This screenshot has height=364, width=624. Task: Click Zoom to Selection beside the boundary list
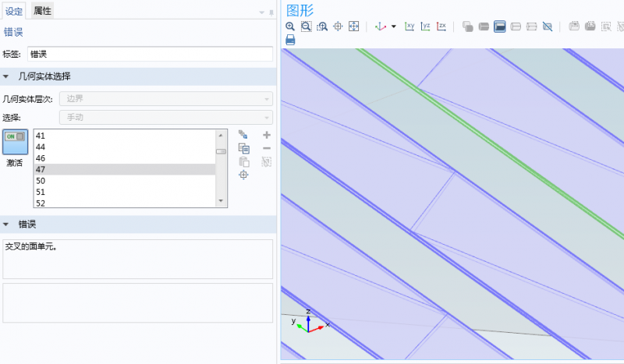click(x=243, y=175)
